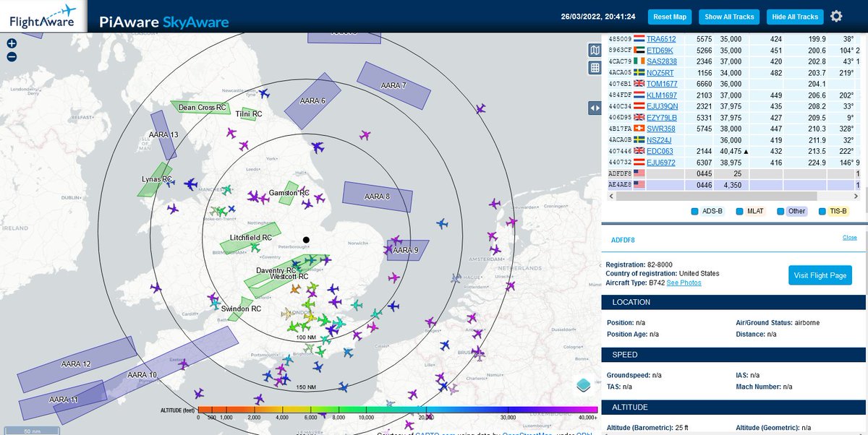868x435 pixels.
Task: Open the map layer switcher icon
Action: (x=584, y=384)
